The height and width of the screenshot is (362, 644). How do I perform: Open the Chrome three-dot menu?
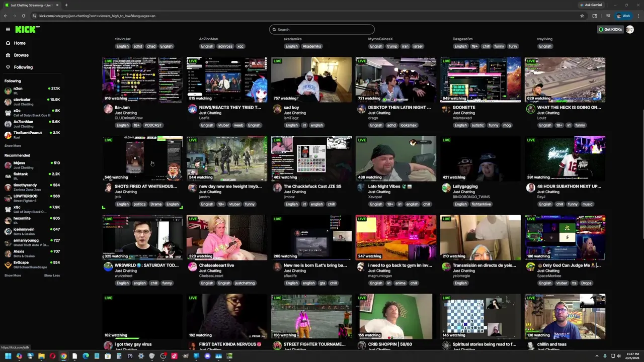tap(637, 16)
